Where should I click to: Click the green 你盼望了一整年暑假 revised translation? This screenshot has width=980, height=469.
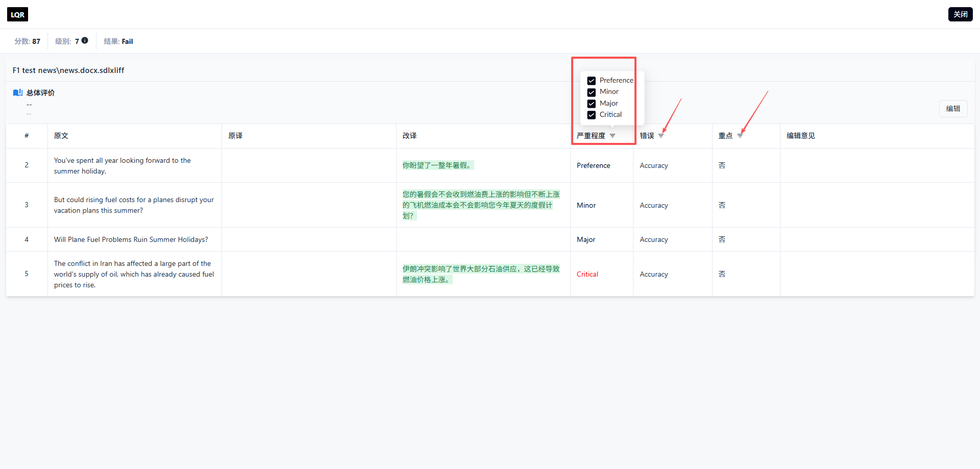437,165
